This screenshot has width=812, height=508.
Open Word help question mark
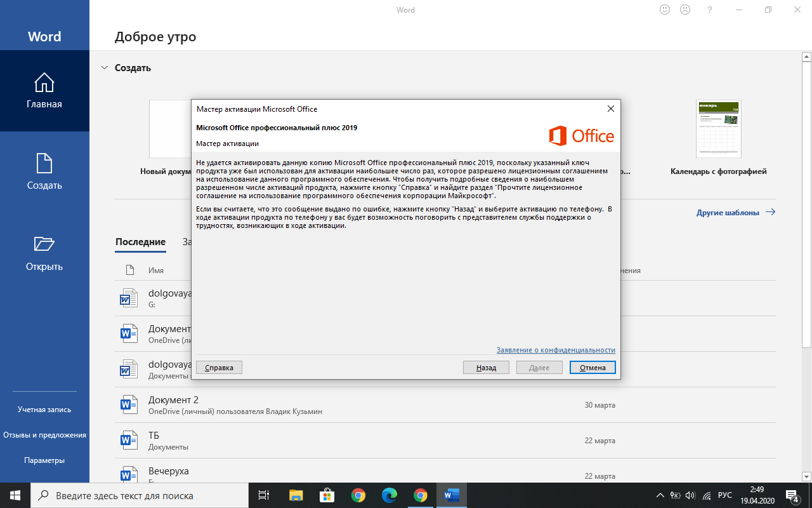(710, 10)
